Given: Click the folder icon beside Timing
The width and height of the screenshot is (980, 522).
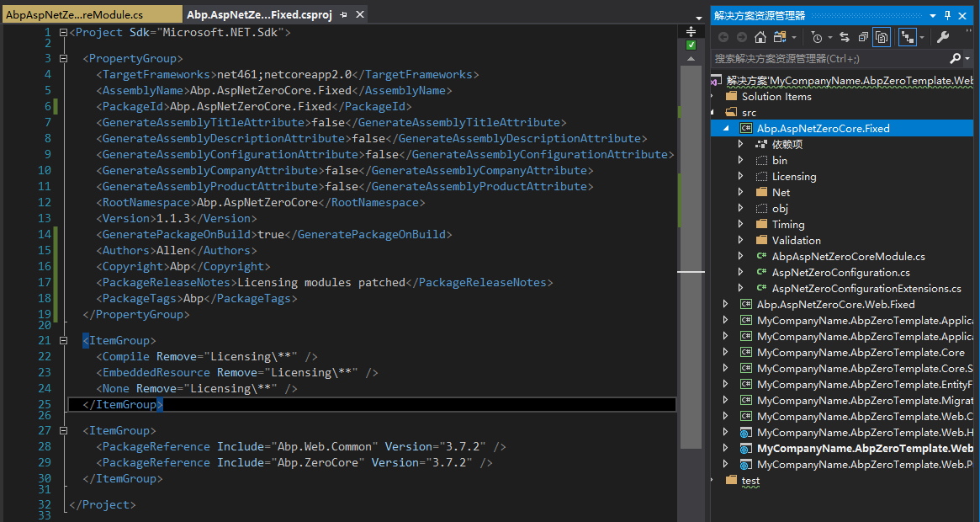Looking at the screenshot, I should (761, 224).
